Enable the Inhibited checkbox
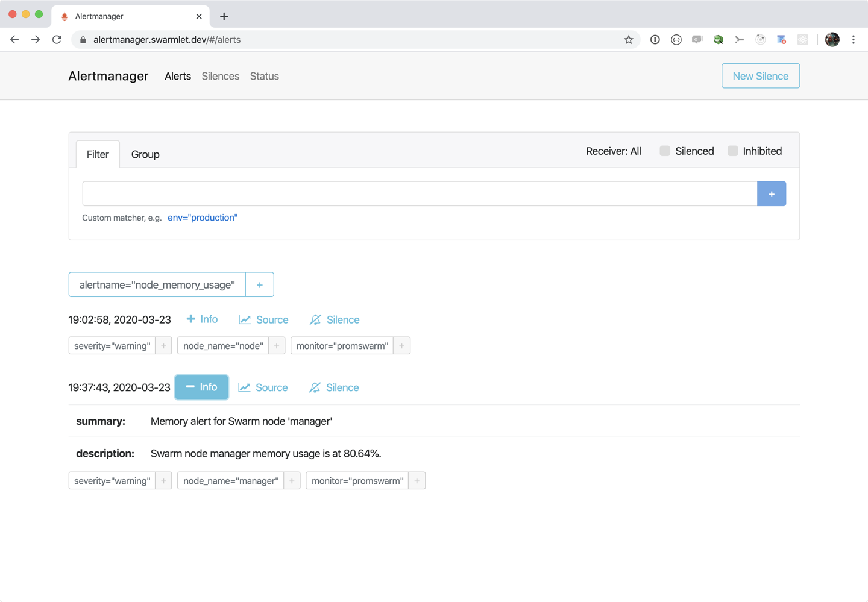Viewport: 868px width, 602px height. (732, 151)
